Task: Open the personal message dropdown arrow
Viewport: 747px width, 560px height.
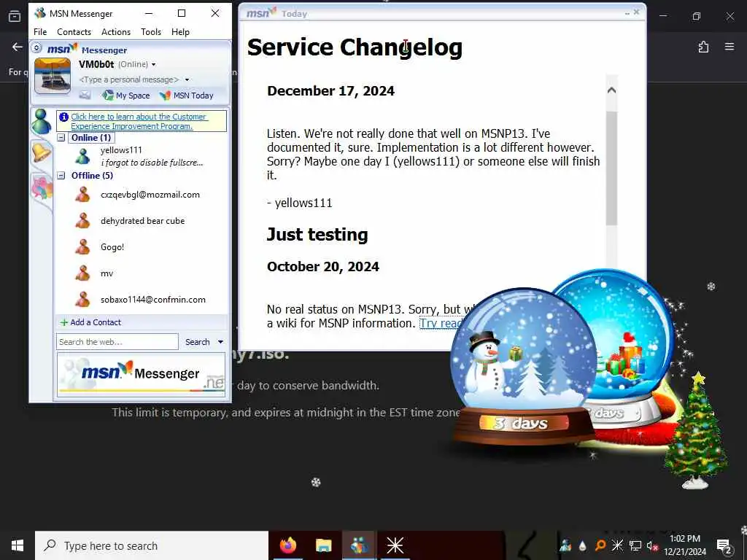Action: [x=187, y=79]
